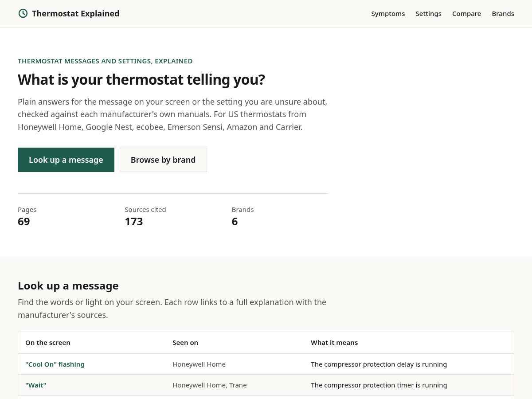
Task: Open the Brands nav item
Action: click(503, 14)
